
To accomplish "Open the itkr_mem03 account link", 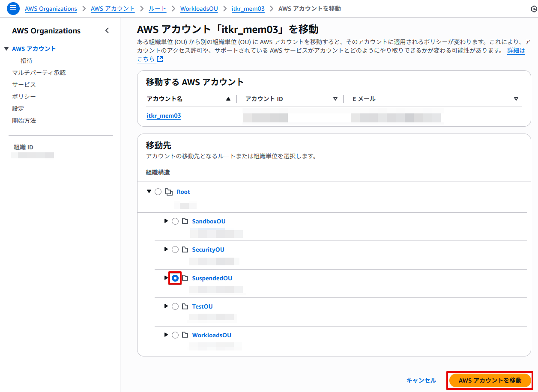I will pyautogui.click(x=164, y=116).
